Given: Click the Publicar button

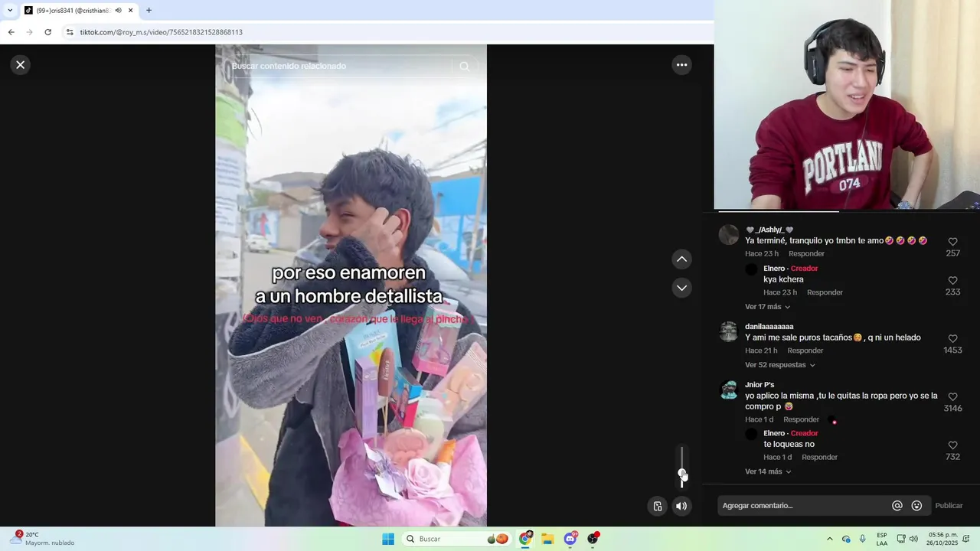Looking at the screenshot, I should tap(949, 506).
